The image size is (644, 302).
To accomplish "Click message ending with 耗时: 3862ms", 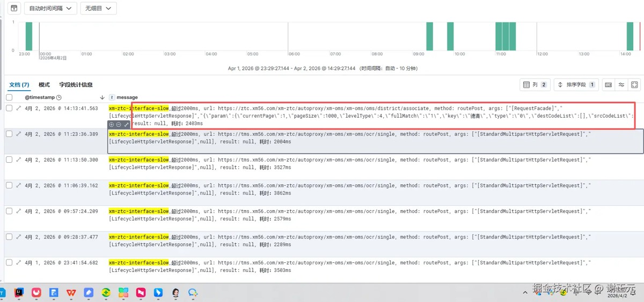I will 350,189.
